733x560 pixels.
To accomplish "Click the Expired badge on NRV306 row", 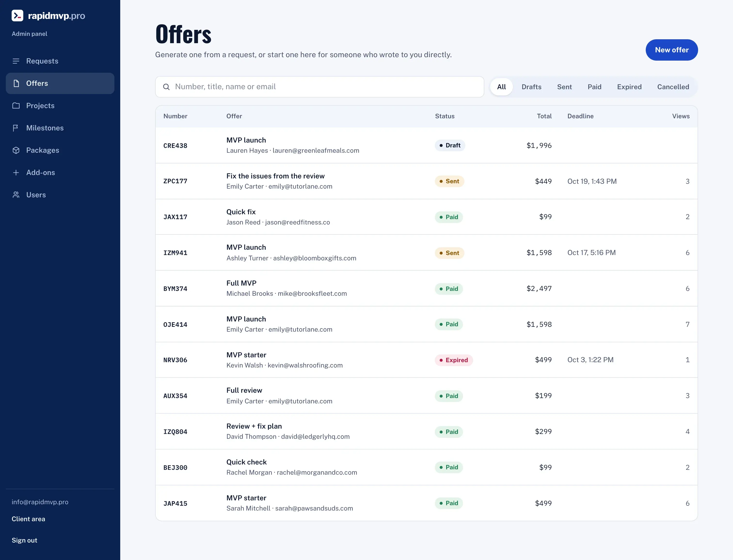I will tap(454, 360).
